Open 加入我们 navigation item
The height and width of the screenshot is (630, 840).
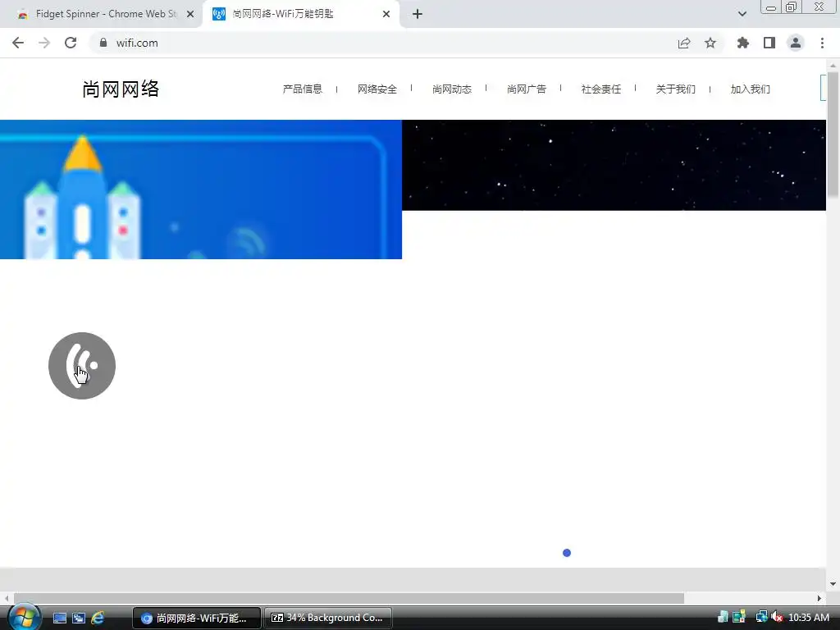(x=750, y=89)
